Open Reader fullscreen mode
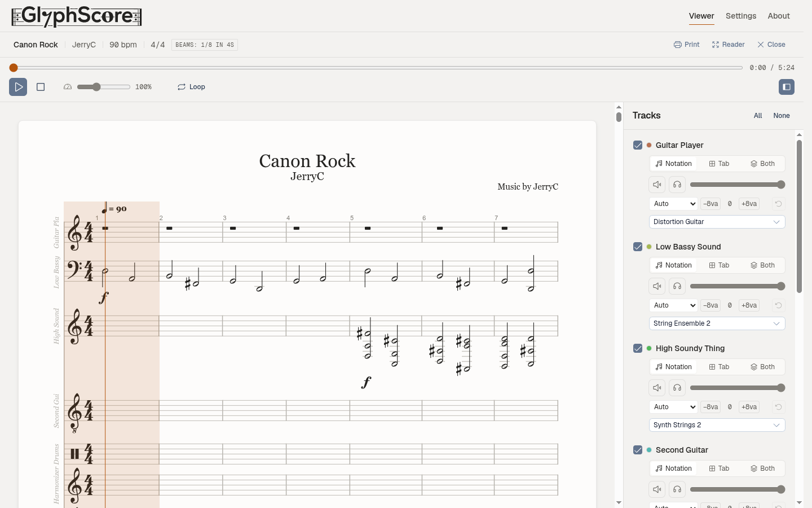 [x=728, y=45]
